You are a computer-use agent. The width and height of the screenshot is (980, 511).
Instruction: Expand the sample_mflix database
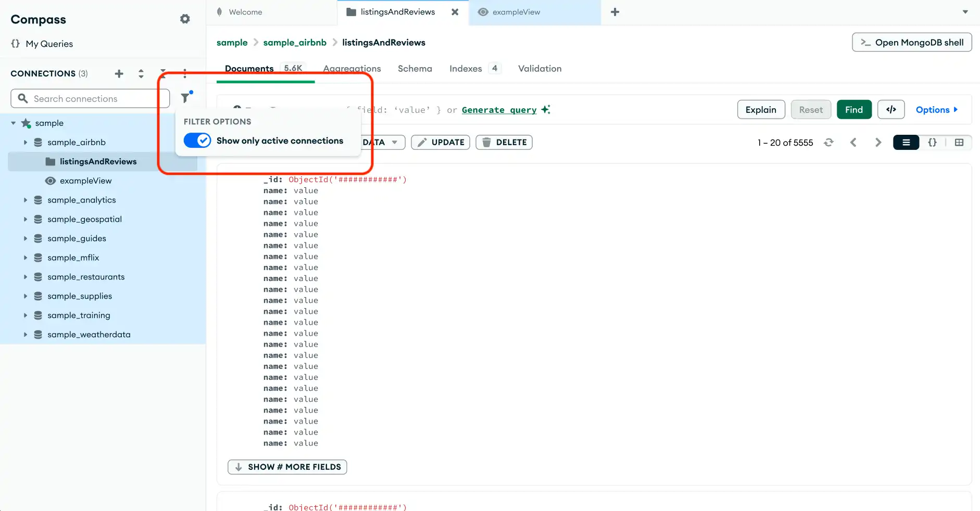click(26, 257)
